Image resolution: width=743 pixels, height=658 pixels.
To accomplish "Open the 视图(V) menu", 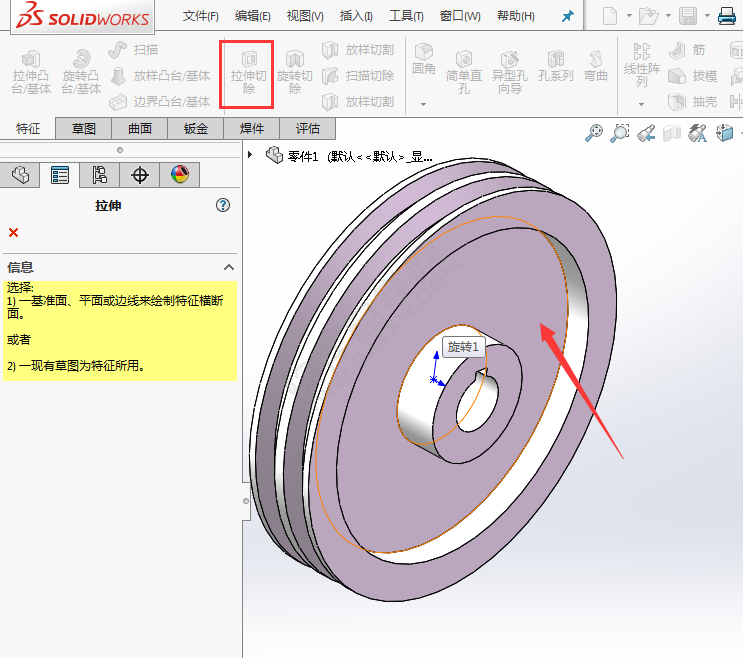I will pos(305,16).
